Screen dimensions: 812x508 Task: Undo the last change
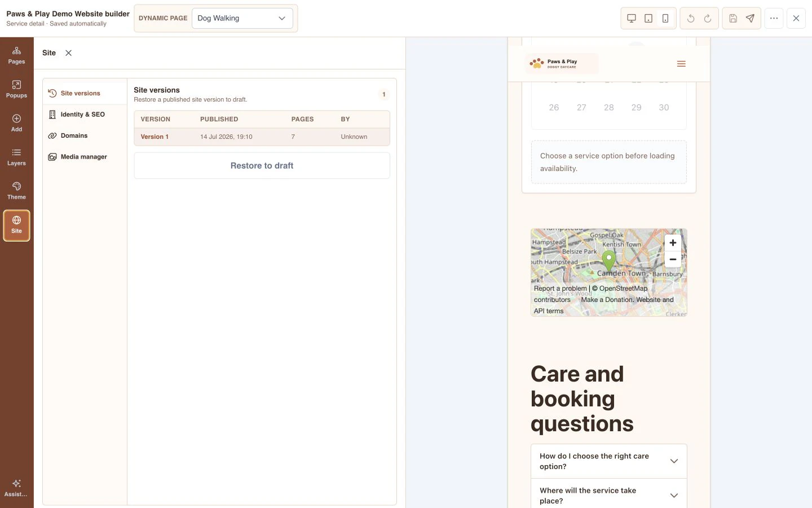[x=691, y=18]
